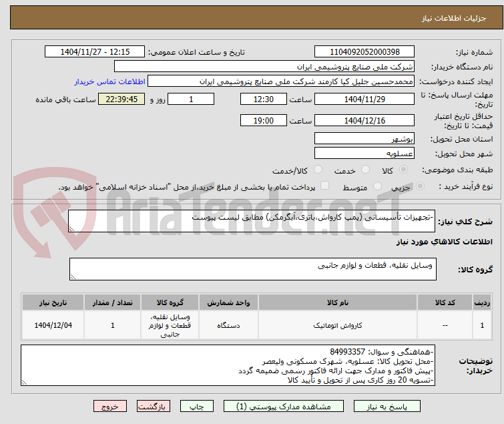Click the buyer organization name field
504x424 pixels.
click(264, 67)
